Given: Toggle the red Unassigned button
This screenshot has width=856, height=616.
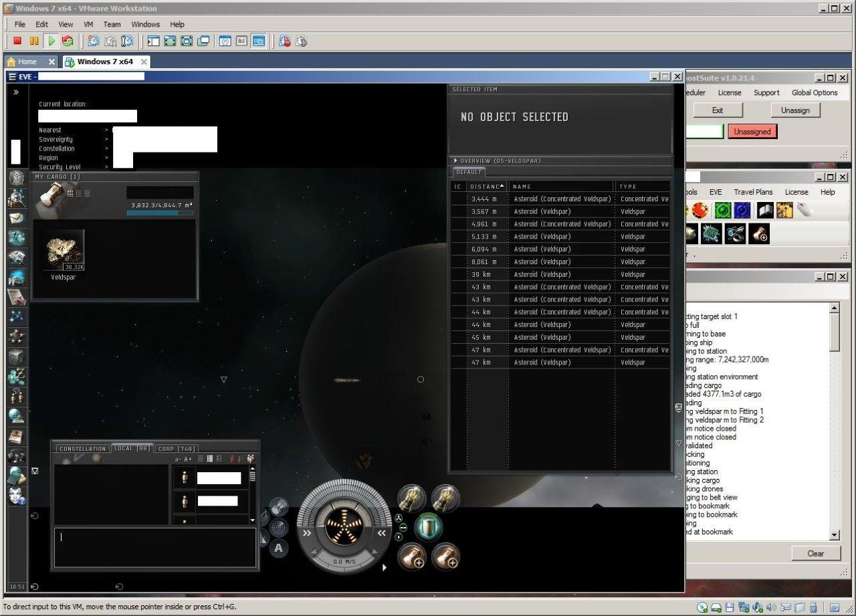Looking at the screenshot, I should coord(752,132).
